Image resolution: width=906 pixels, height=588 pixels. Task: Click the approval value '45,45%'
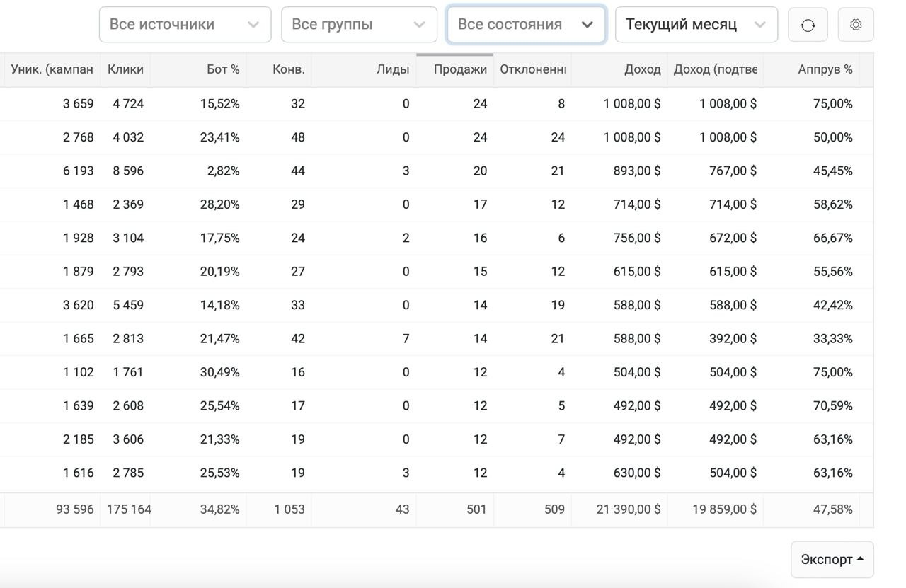pos(833,171)
